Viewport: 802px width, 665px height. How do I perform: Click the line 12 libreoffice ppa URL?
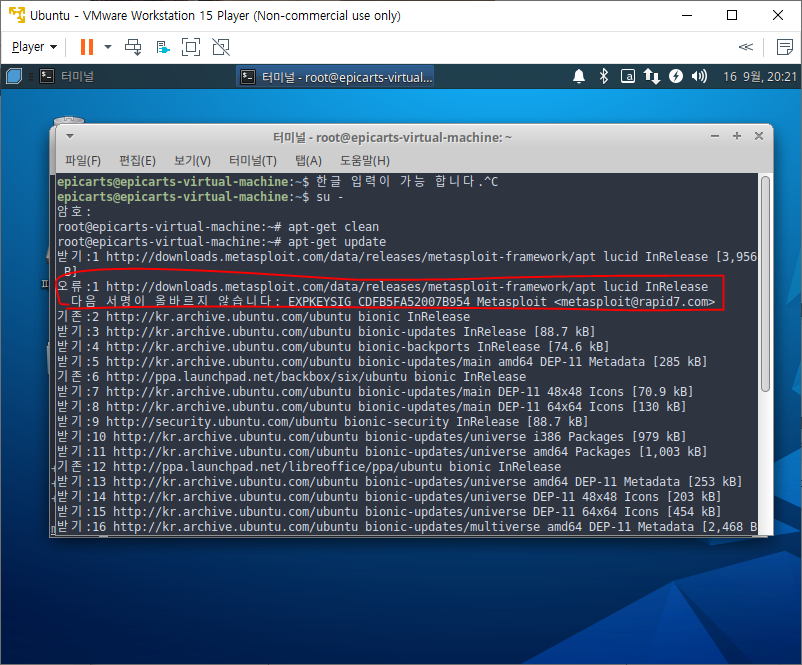pos(278,467)
